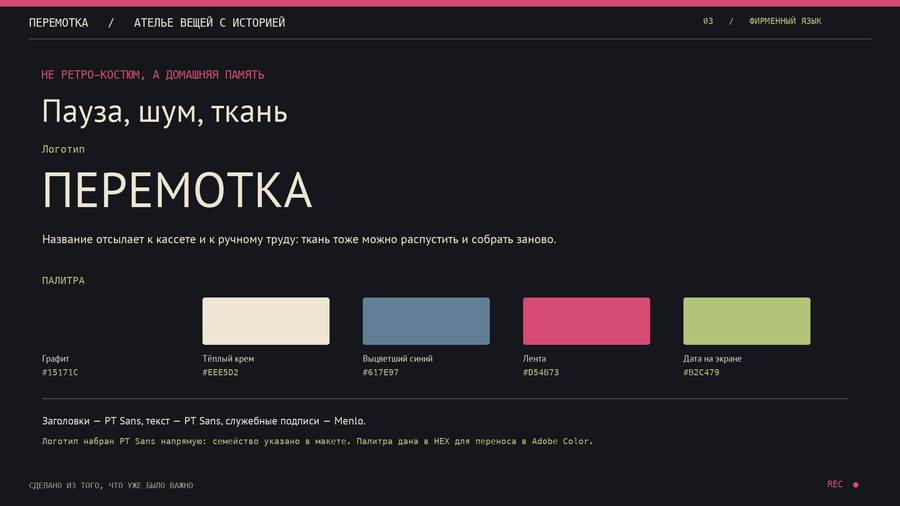900x506 pixels.
Task: Click the pink tagline НЕ РЕТРО-КОСТЮМ, А ДОМАШНЯЯ ПАМЯТЬ
Action: pyautogui.click(x=153, y=75)
